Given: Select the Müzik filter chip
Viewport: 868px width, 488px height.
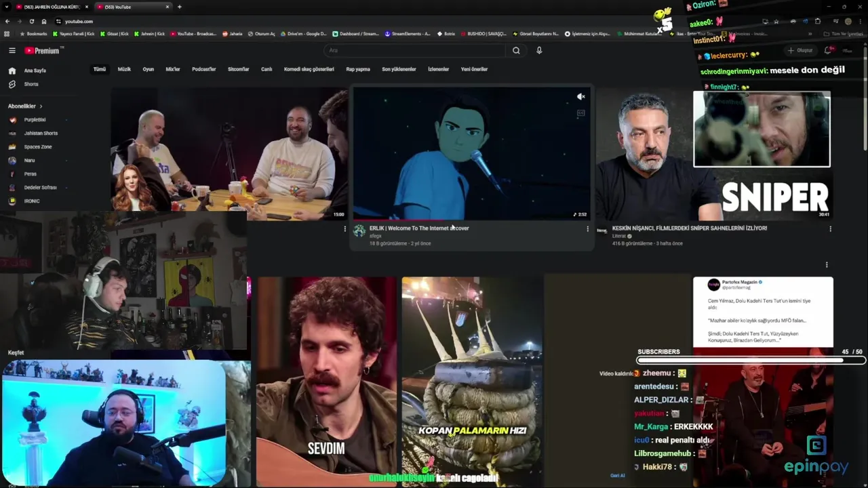Looking at the screenshot, I should click(124, 69).
